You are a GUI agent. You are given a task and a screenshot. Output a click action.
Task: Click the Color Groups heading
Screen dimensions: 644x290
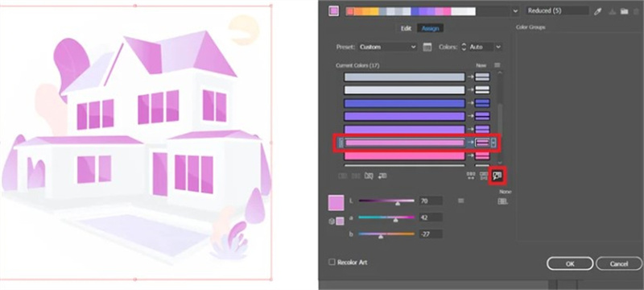point(530,27)
